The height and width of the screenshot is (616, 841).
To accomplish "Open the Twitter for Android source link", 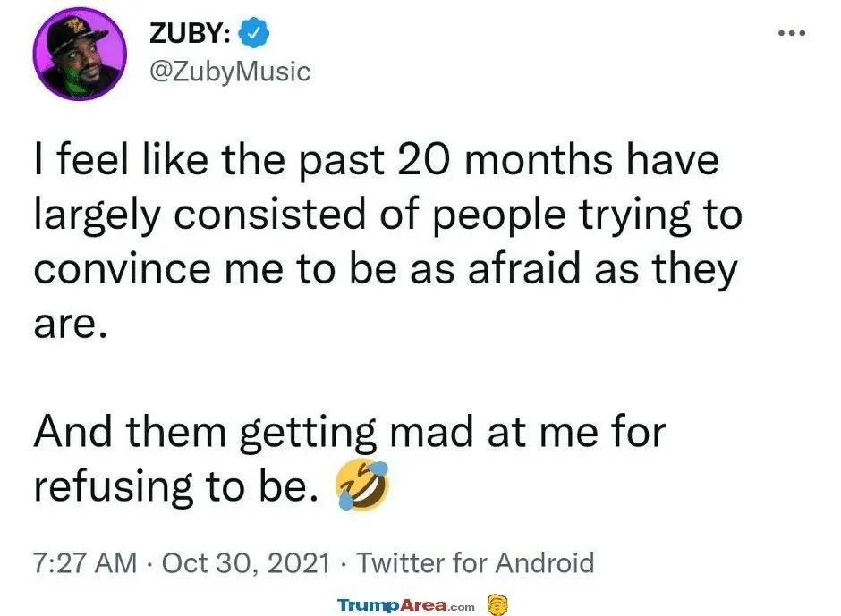I will pyautogui.click(x=475, y=563).
